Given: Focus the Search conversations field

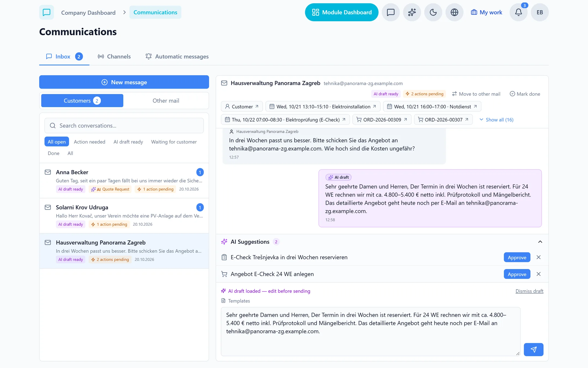Looking at the screenshot, I should pos(124,125).
